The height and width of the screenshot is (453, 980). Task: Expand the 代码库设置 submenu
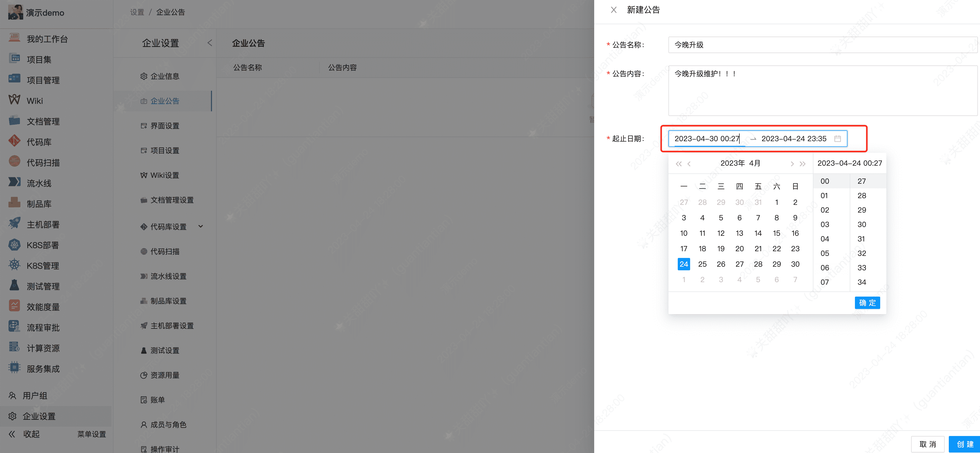click(200, 226)
